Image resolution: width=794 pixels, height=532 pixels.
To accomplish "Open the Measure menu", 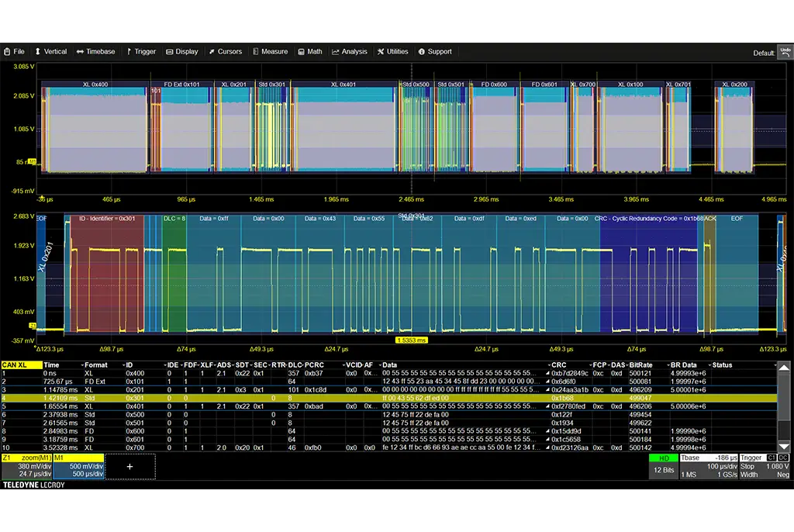I will click(270, 52).
